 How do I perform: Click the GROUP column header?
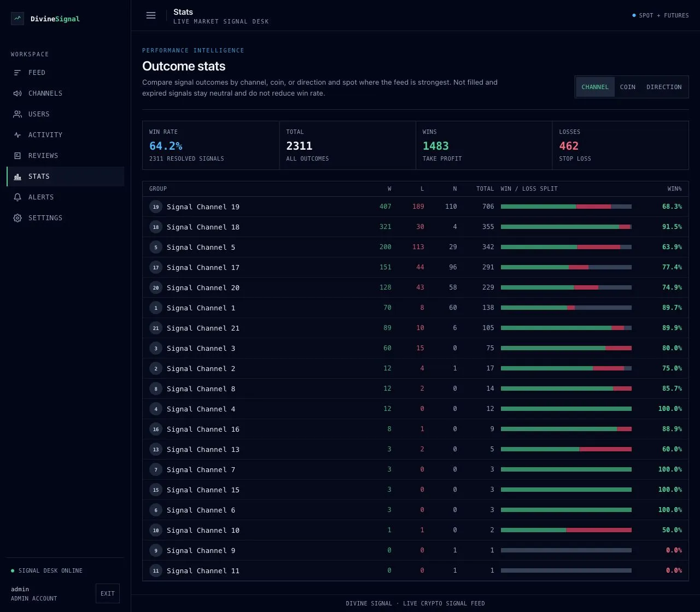tap(158, 189)
